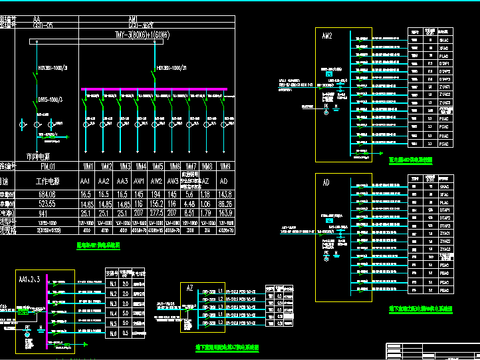
Task: Click the AD panel label
Action: tap(326, 182)
